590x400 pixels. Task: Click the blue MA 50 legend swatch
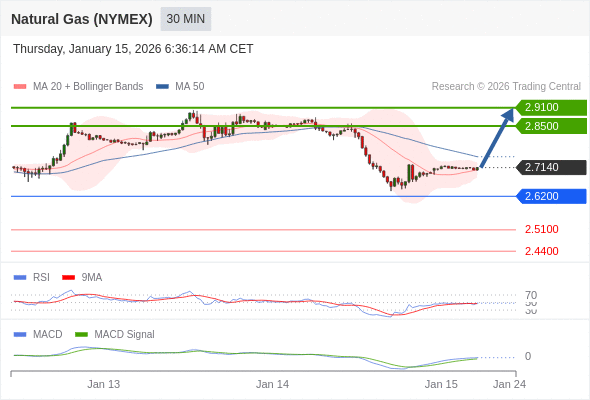click(162, 87)
